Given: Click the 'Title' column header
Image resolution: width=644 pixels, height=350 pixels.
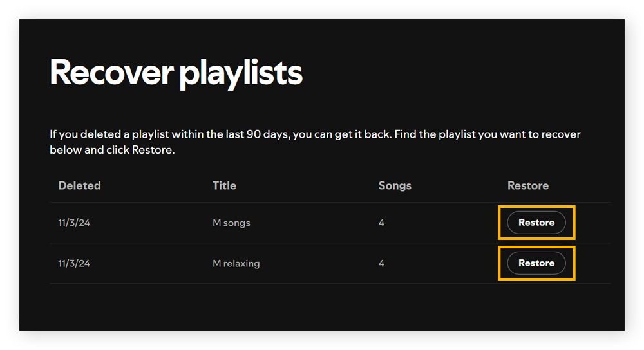Looking at the screenshot, I should [224, 185].
